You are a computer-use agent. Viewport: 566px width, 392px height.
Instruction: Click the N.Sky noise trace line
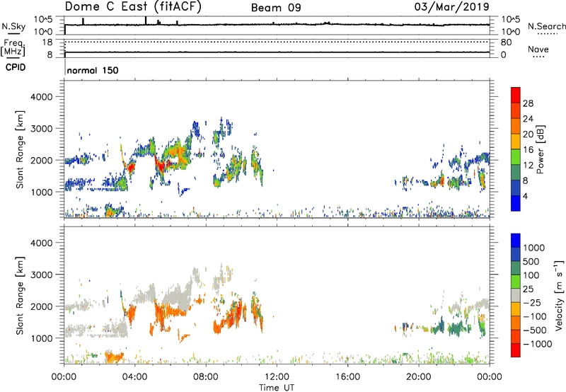point(277,25)
